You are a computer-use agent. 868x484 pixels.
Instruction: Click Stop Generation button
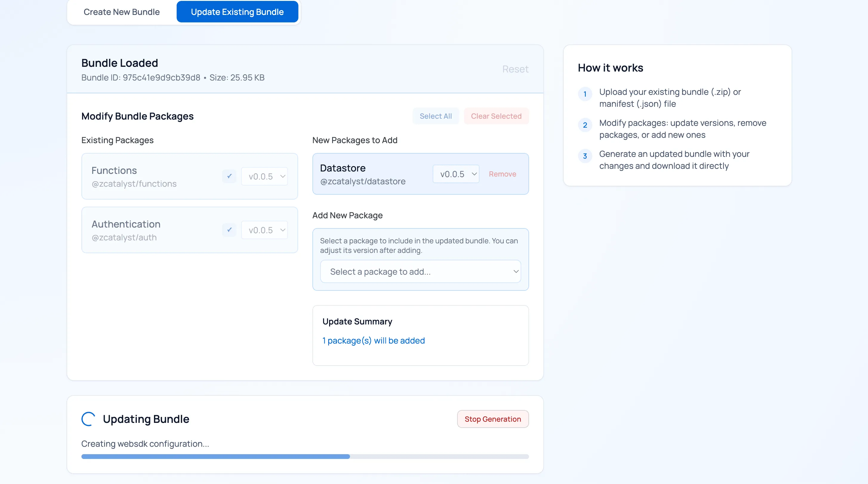coord(493,419)
